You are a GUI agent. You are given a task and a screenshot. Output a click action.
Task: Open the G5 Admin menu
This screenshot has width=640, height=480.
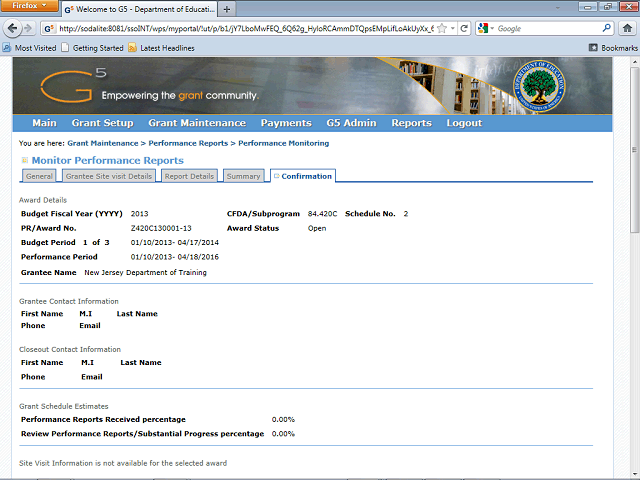[x=351, y=123]
